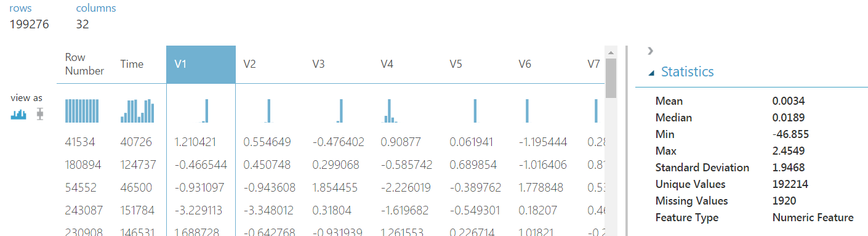Click cell value -0.389762
This screenshot has height=236, width=868.
[476, 187]
